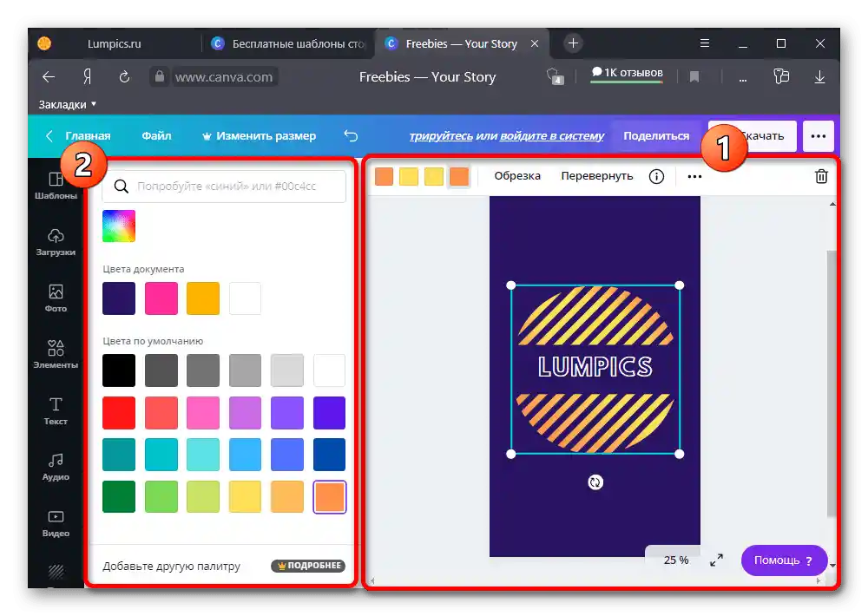
Task: Select the Freebies — Your Story tab
Action: tap(462, 43)
